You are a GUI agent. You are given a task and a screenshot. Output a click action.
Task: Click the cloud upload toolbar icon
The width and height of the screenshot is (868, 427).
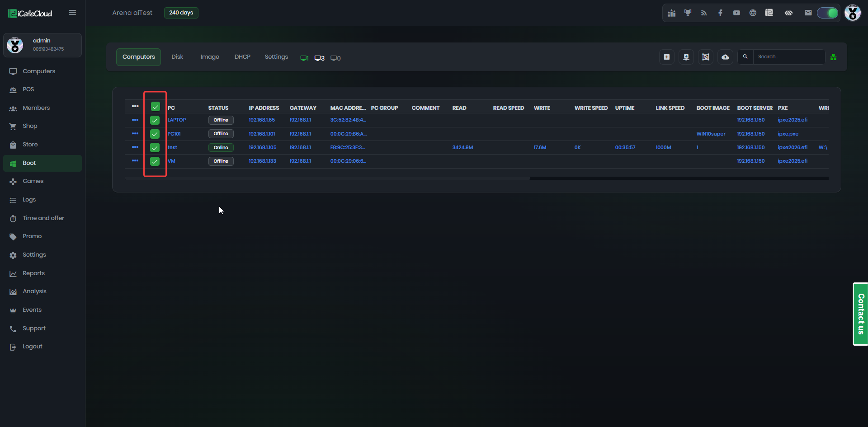pyautogui.click(x=725, y=57)
